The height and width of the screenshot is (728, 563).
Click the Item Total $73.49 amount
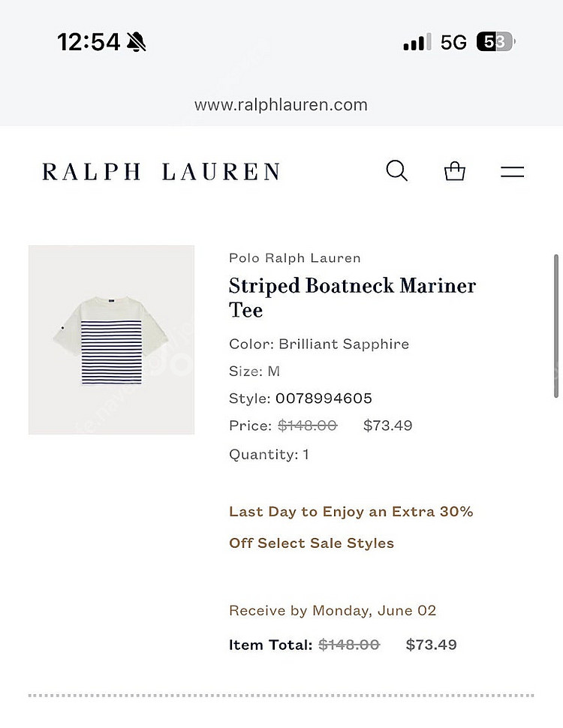pyautogui.click(x=431, y=645)
